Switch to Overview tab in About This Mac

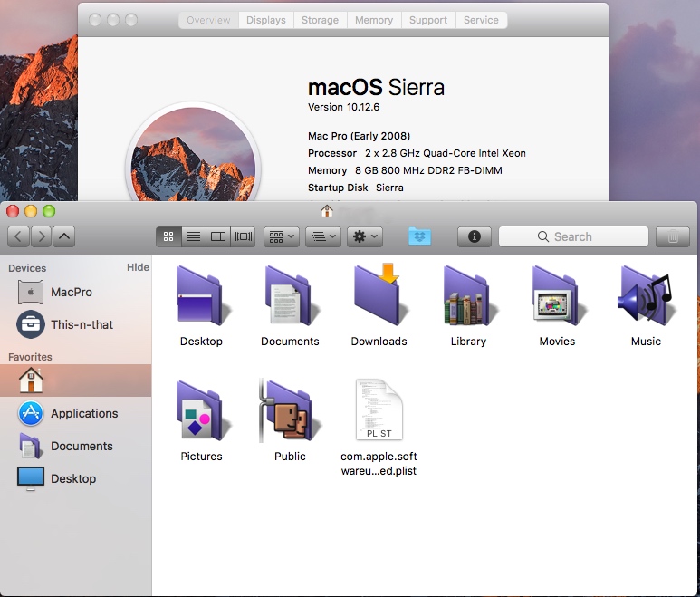point(208,20)
